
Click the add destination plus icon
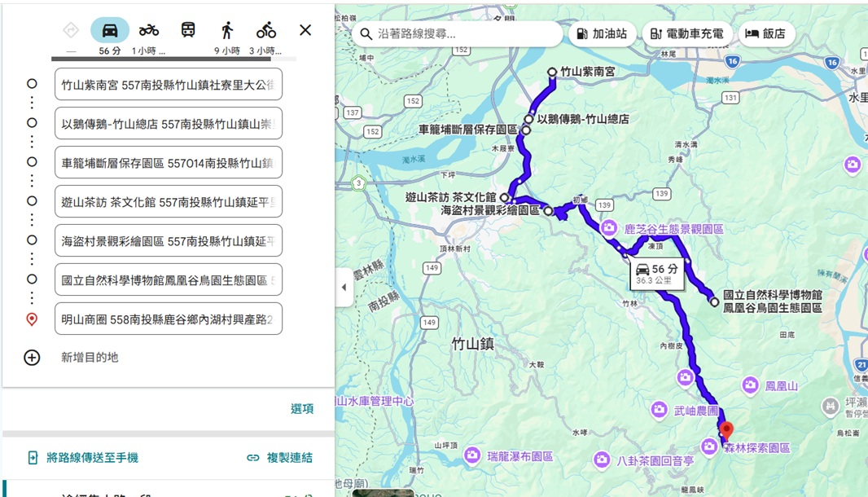pos(32,358)
